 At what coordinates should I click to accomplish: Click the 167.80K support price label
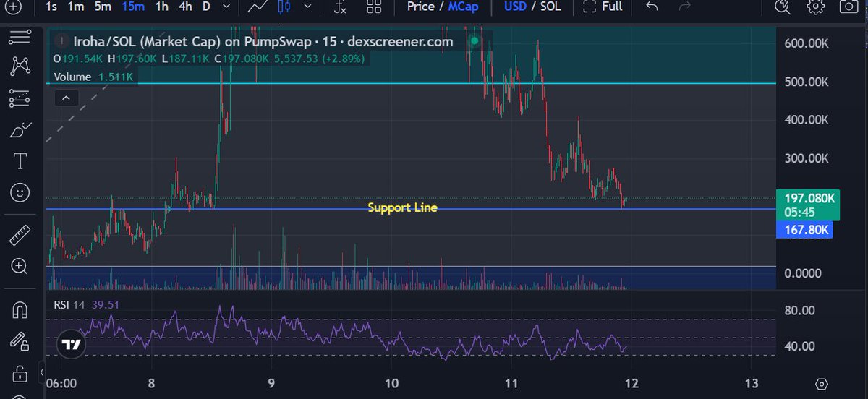coord(804,230)
